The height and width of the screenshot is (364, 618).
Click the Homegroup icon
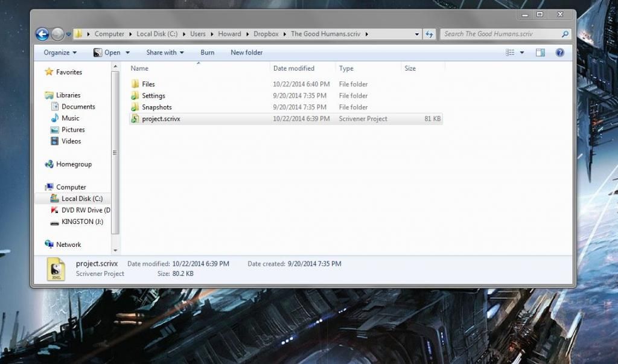tap(49, 164)
